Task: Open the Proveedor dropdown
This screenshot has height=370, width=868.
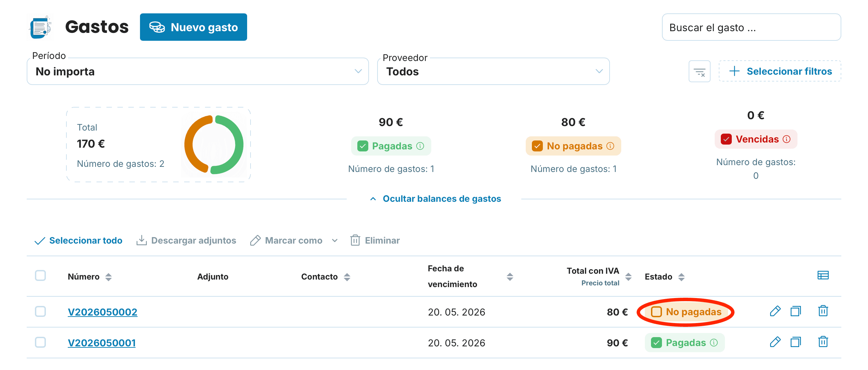Action: 493,71
